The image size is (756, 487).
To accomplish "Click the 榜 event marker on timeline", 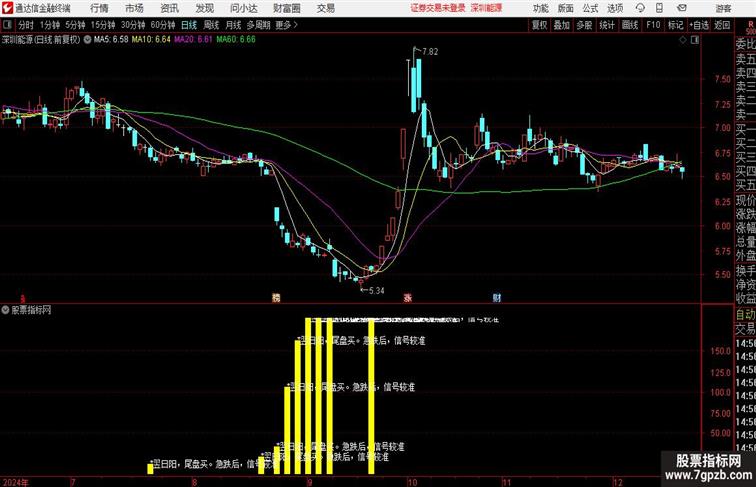I will [276, 298].
